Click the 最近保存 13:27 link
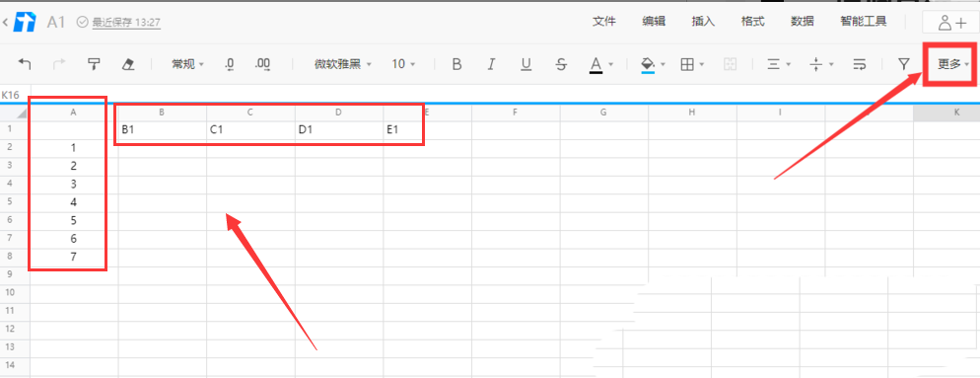This screenshot has height=378, width=980. [126, 23]
